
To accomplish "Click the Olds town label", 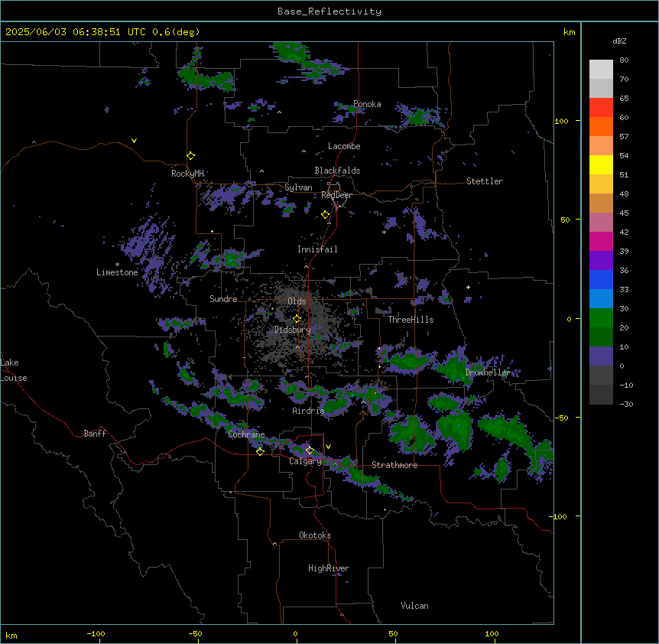I will [x=297, y=301].
